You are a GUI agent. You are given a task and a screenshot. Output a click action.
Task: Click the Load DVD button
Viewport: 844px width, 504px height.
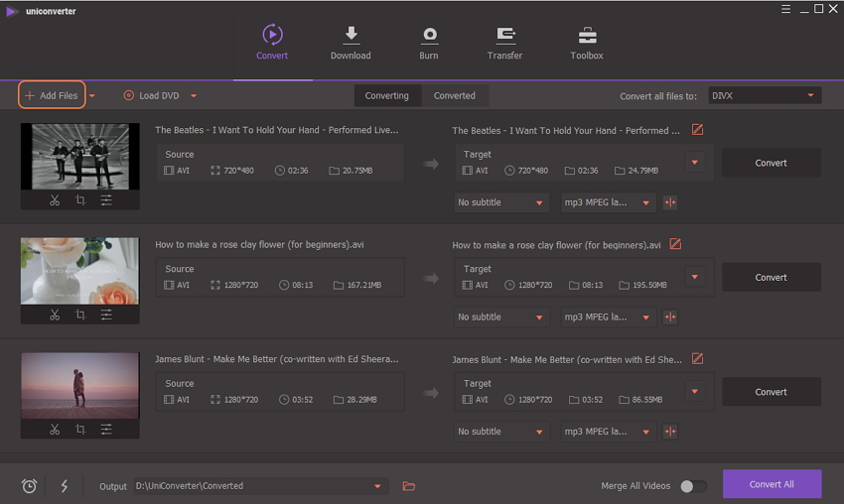152,96
